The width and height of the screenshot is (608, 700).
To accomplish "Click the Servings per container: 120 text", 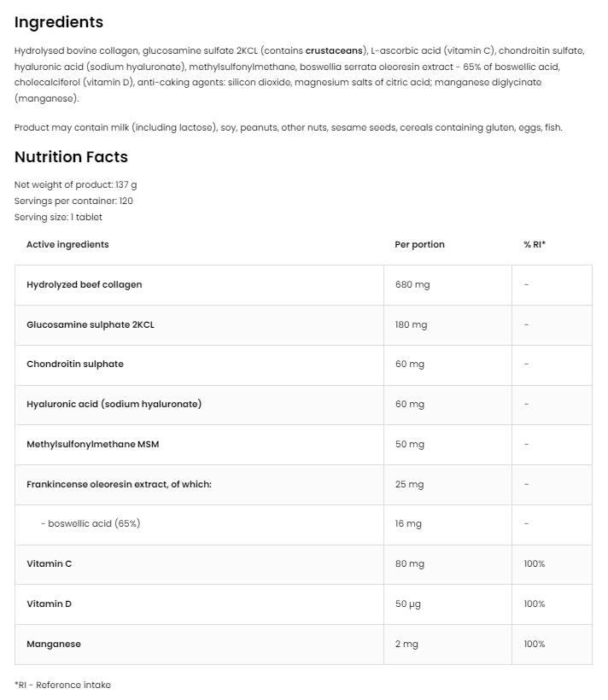I will click(73, 201).
